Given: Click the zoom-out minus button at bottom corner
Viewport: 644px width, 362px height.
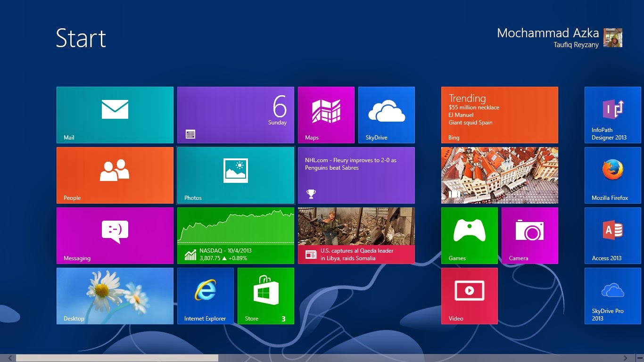Looking at the screenshot, I should coord(639,358).
